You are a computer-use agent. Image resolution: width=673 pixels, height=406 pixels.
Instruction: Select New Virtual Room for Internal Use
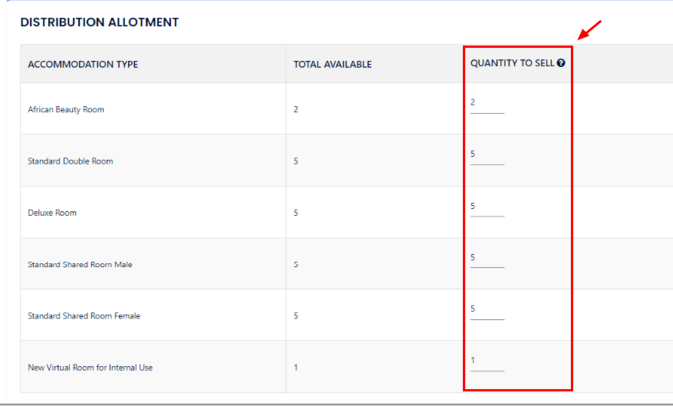(x=90, y=368)
